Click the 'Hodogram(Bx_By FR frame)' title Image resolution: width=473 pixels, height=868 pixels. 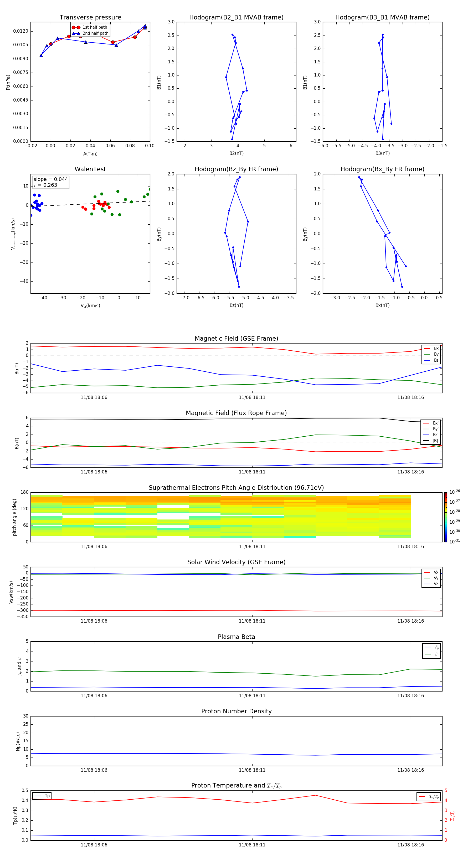tap(382, 169)
